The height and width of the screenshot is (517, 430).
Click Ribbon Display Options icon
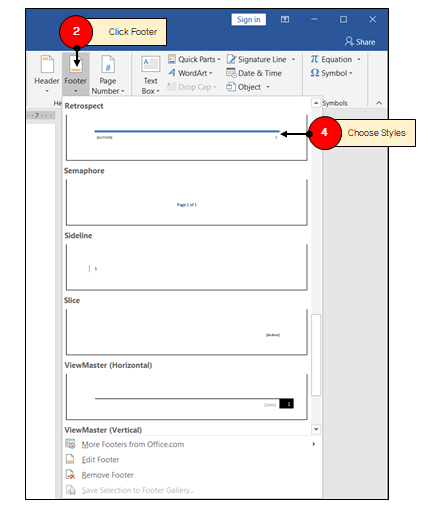click(x=285, y=20)
